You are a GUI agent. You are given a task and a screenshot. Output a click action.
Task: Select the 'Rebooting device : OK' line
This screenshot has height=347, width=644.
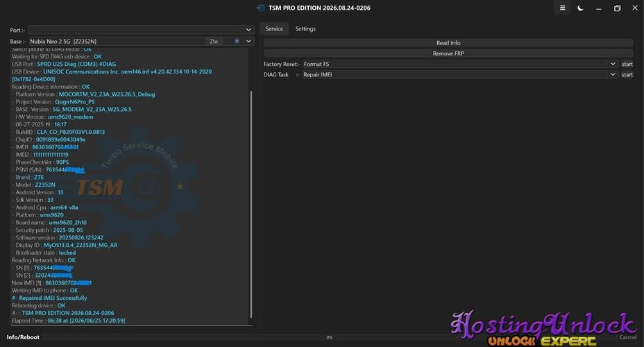[x=39, y=305]
